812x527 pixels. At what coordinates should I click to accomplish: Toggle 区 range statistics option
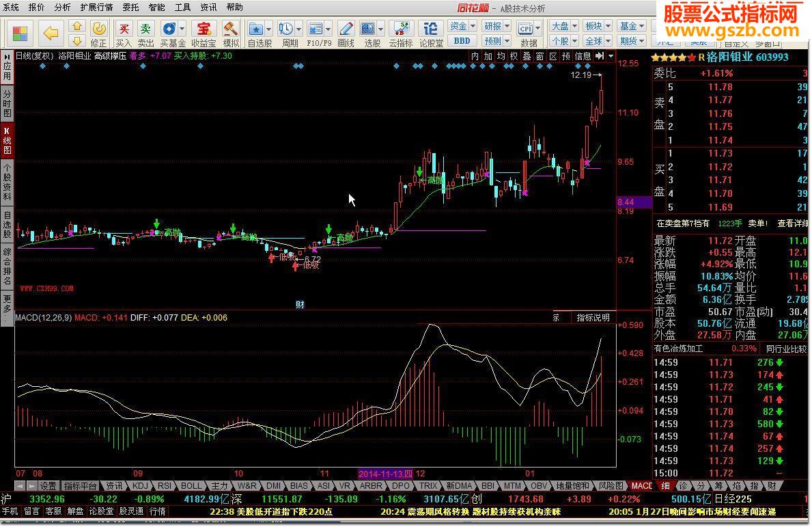click(x=553, y=56)
